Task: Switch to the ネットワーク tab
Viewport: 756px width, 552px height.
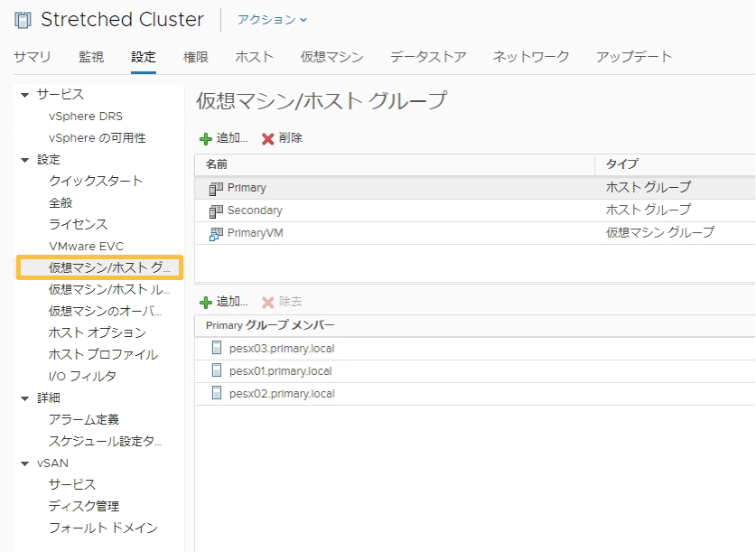Action: coord(531,57)
